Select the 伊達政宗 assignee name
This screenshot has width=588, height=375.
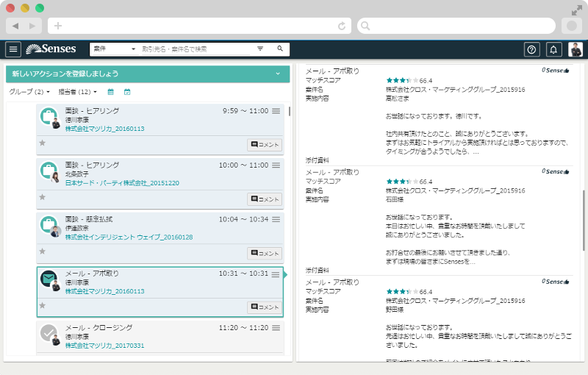pyautogui.click(x=77, y=228)
